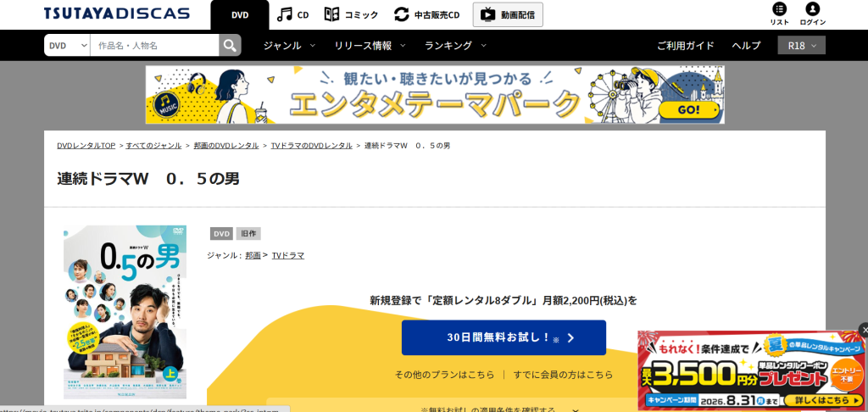Open the CD tab
Image resolution: width=868 pixels, height=412 pixels.
[x=292, y=15]
